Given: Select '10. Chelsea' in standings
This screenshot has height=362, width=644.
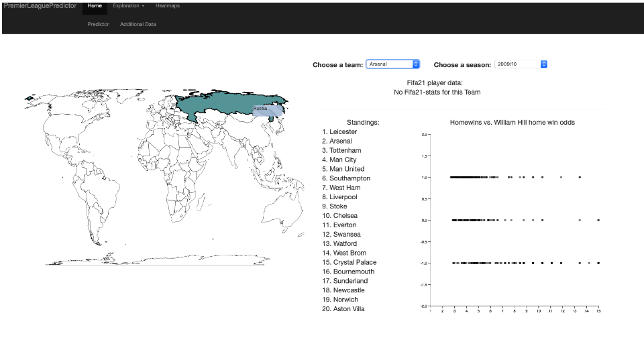Looking at the screenshot, I should pyautogui.click(x=339, y=215).
